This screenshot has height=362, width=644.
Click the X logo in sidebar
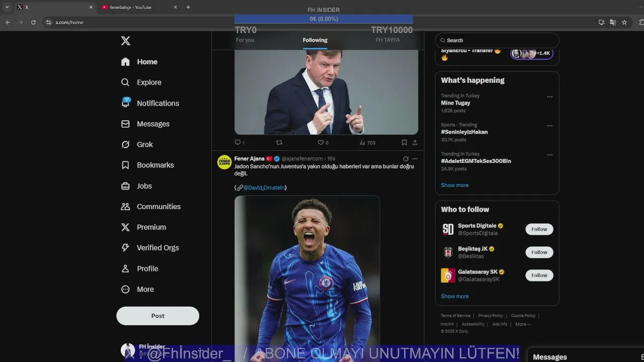(x=126, y=41)
